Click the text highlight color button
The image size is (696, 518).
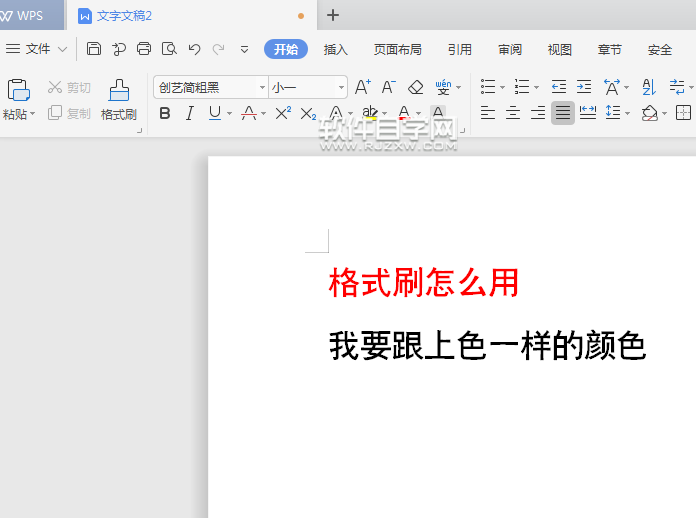369,113
